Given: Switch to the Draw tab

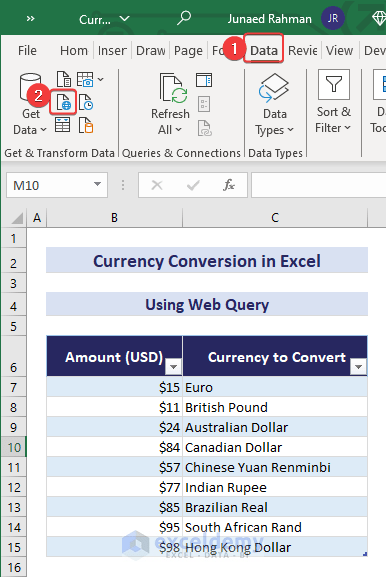Looking at the screenshot, I should coord(150,50).
